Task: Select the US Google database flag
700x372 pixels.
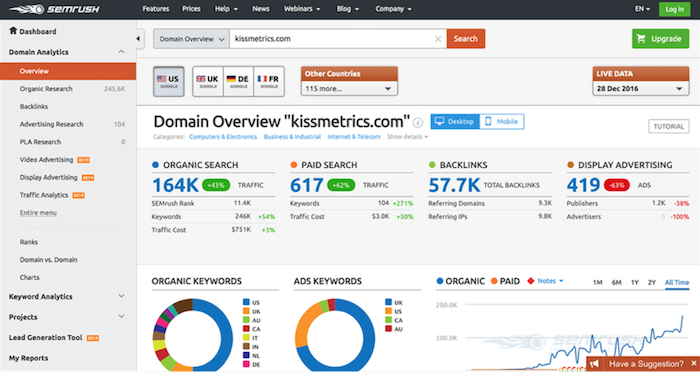Action: tap(168, 81)
